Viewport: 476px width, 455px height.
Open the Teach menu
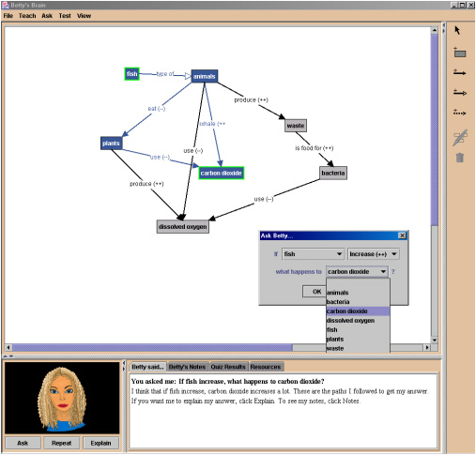[x=27, y=16]
